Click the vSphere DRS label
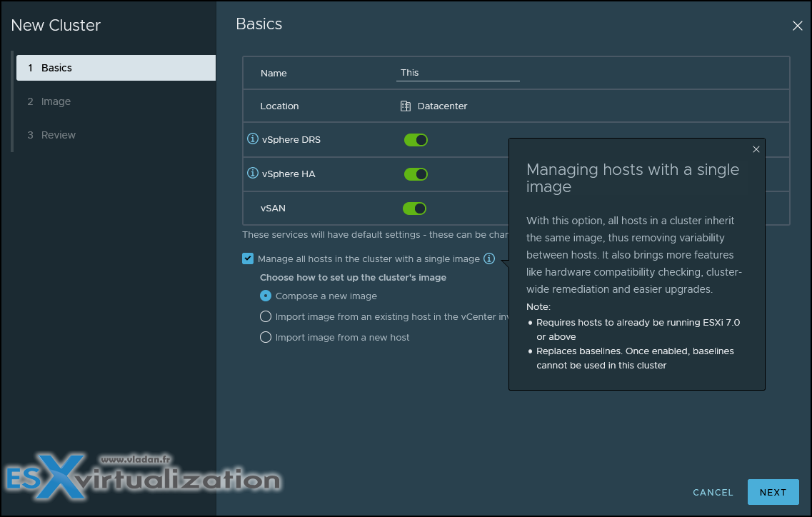The width and height of the screenshot is (812, 517). click(x=291, y=139)
